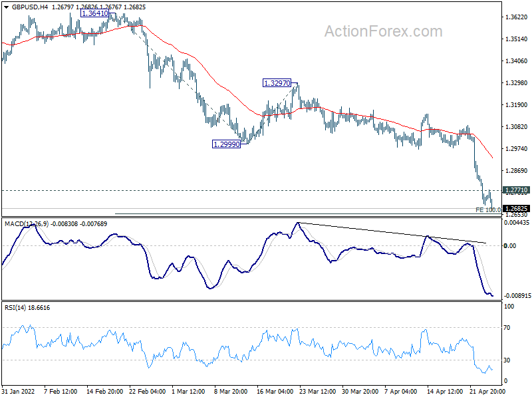Click the 1.34060 price axis value
The height and width of the screenshot is (399, 532).
coord(517,61)
